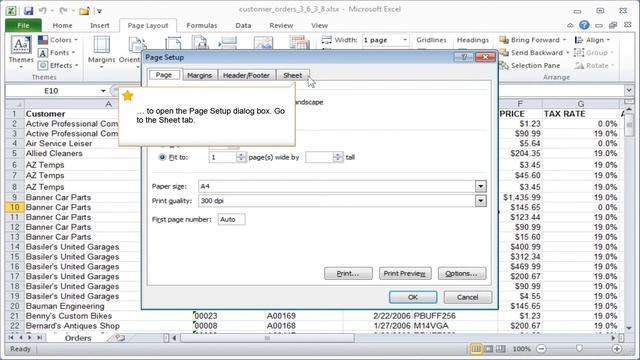Screen dimensions: 640x360
Task: Switch to the Home ribbon tab
Action: click(62, 25)
